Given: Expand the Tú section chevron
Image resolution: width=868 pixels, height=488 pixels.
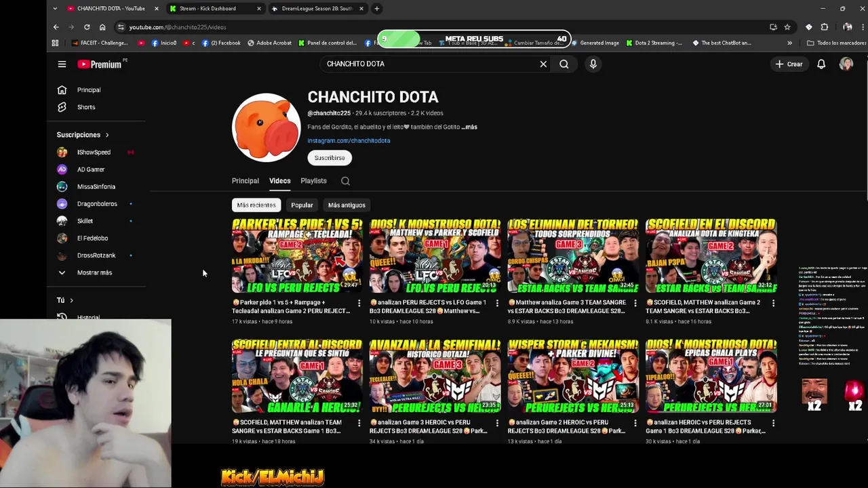Looking at the screenshot, I should coord(71,300).
